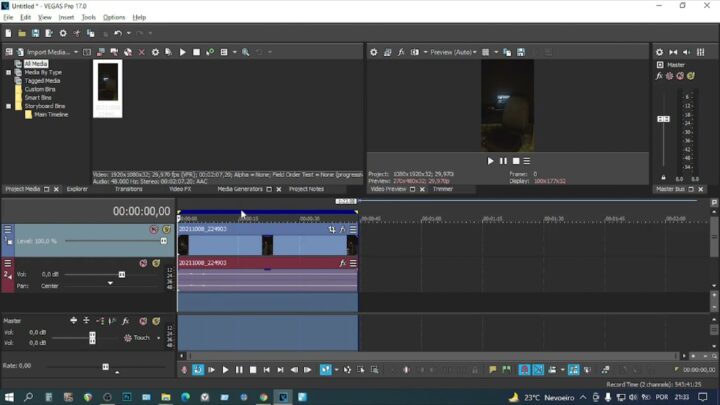Create a new project with the New icon
The width and height of the screenshot is (720, 405).
pyautogui.click(x=8, y=33)
